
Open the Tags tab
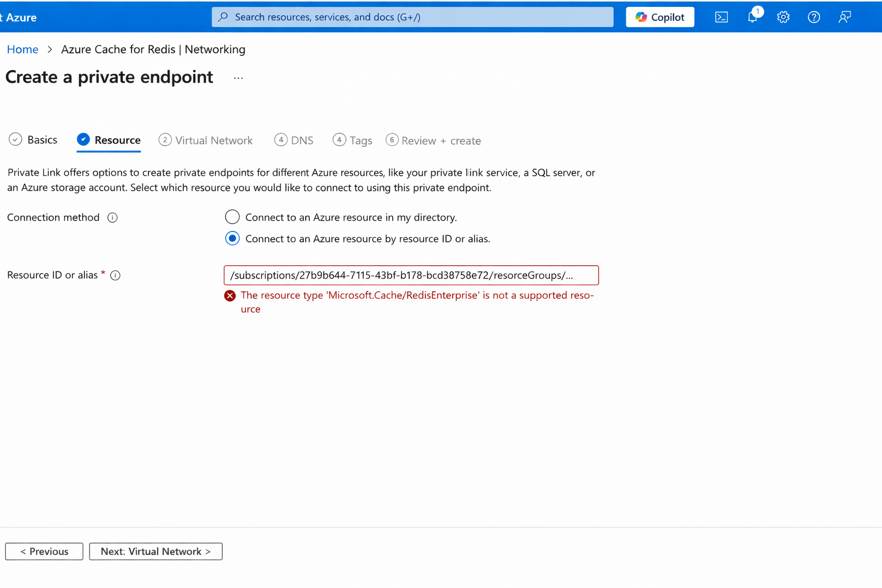(353, 140)
